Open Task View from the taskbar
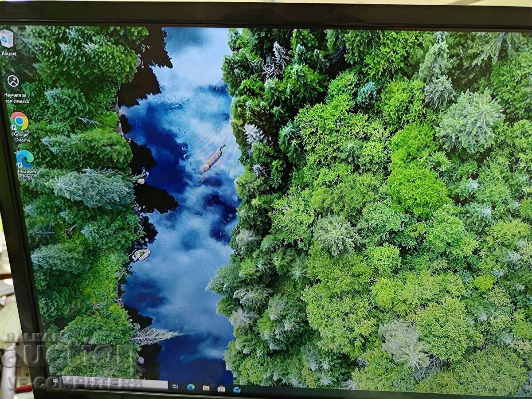532x399 pixels. pos(175,386)
